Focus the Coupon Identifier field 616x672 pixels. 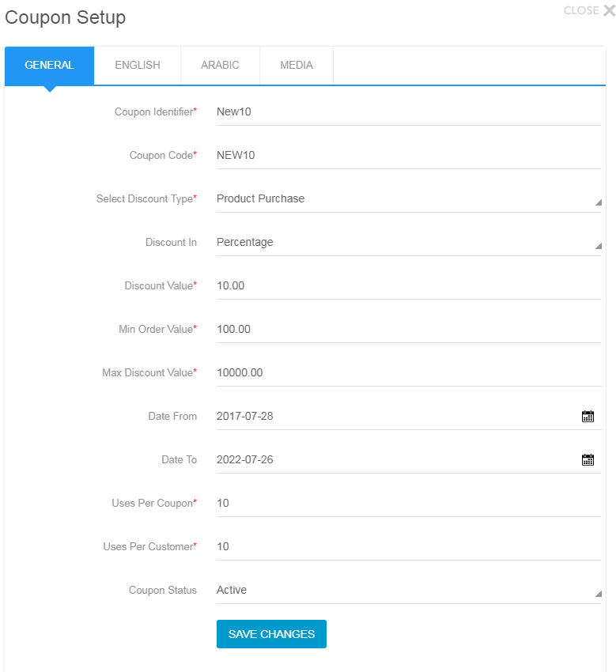tap(409, 111)
